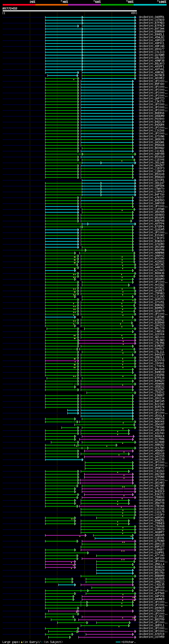Screen dimensions: 169x644
Task: Select hit label UniRef100_C5L8W3
Action: pyautogui.click(x=152, y=340)
